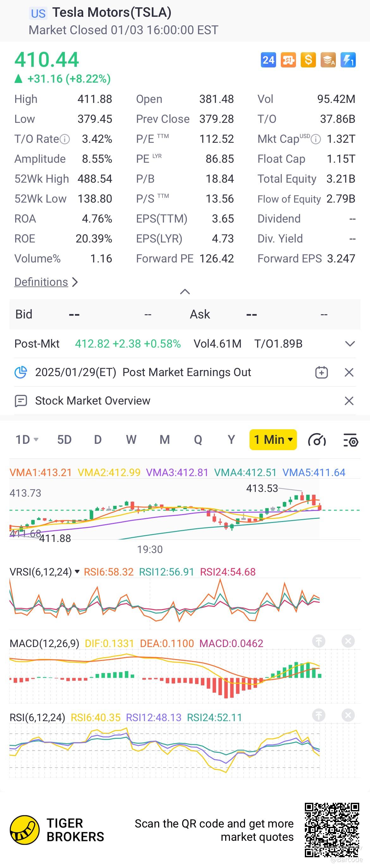Image resolution: width=370 pixels, height=868 pixels.
Task: Tap the candlestick price chart
Action: coord(185,509)
